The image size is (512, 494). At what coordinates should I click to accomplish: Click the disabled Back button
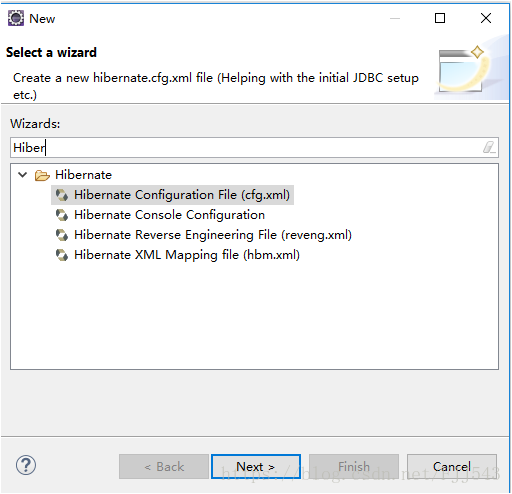pyautogui.click(x=164, y=467)
